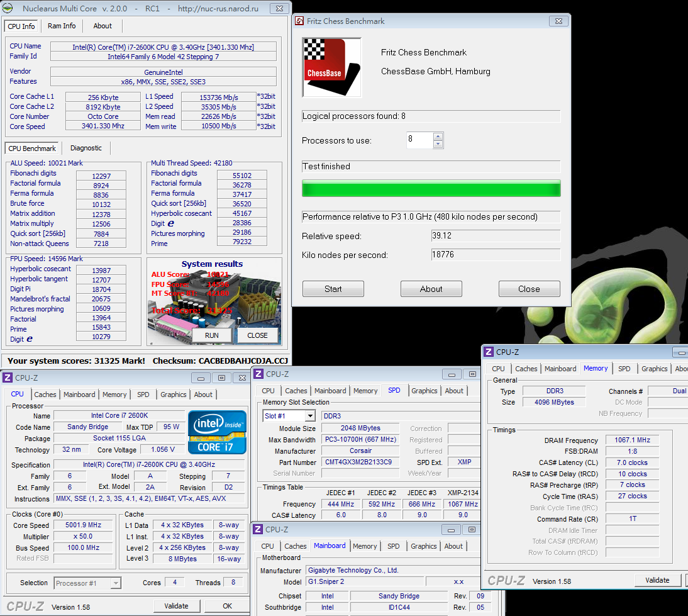The image size is (688, 616).
Task: Click the Code Name Sandy Bridge value
Action: pyautogui.click(x=87, y=427)
